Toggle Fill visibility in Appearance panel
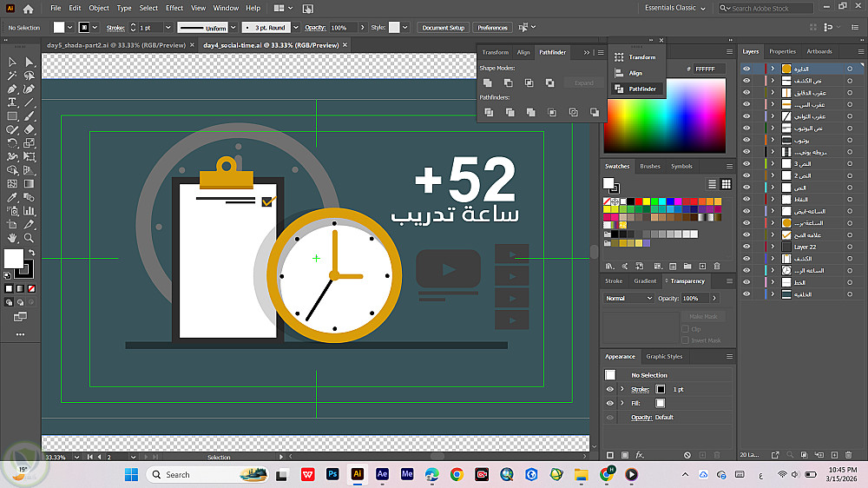 tap(610, 403)
